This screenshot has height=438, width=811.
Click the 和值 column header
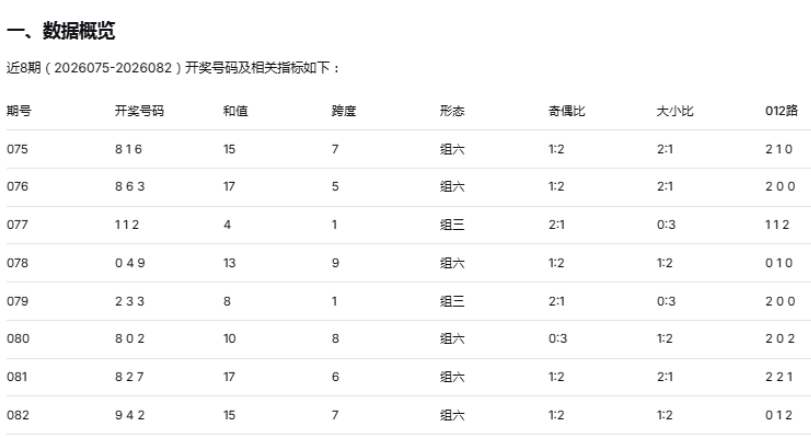(235, 110)
